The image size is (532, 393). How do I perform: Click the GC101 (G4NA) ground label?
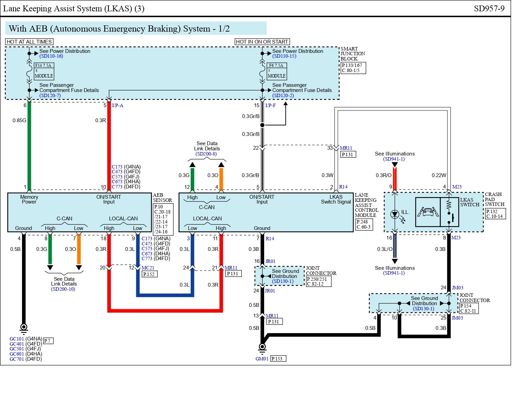(x=26, y=339)
